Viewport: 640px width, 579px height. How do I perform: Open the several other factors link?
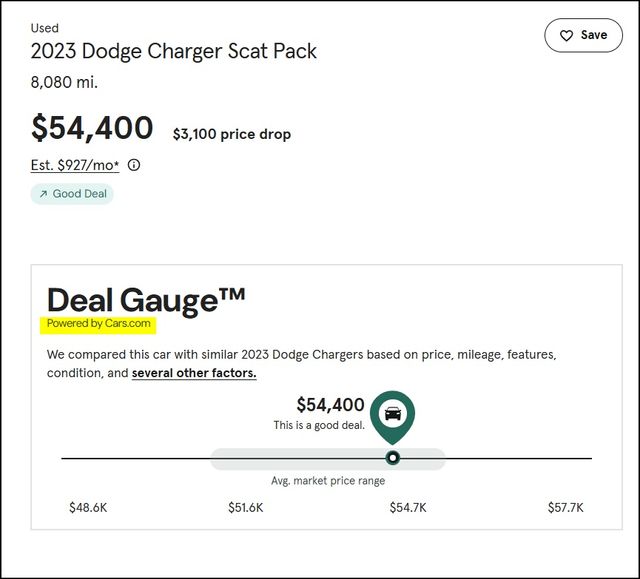point(194,373)
